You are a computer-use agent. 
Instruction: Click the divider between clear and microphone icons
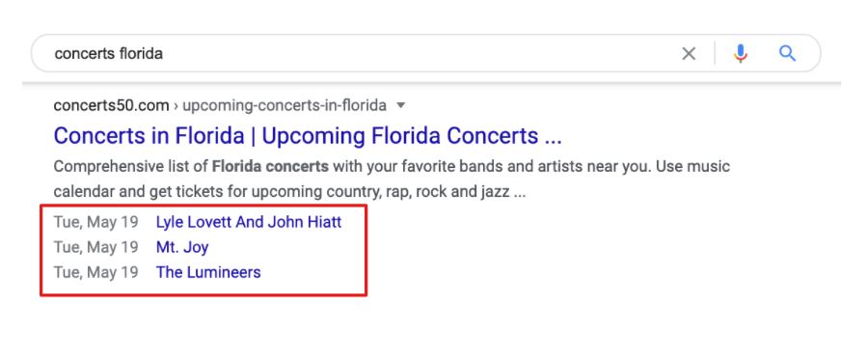[x=715, y=54]
